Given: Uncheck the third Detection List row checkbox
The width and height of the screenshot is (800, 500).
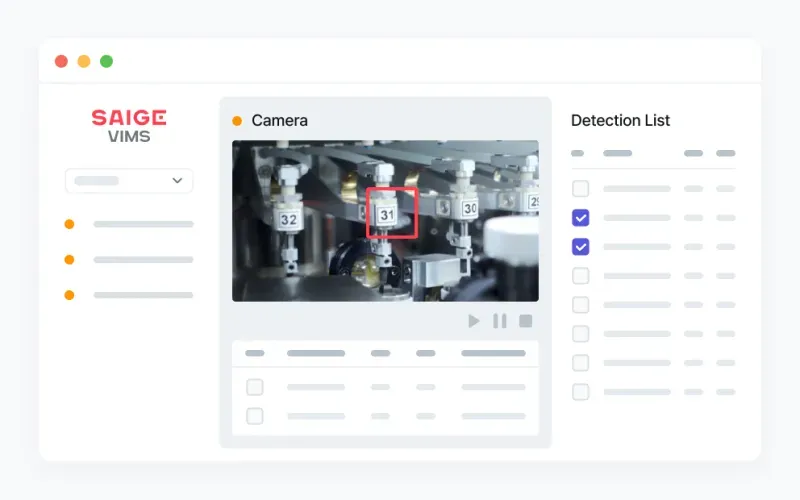Looking at the screenshot, I should [581, 247].
